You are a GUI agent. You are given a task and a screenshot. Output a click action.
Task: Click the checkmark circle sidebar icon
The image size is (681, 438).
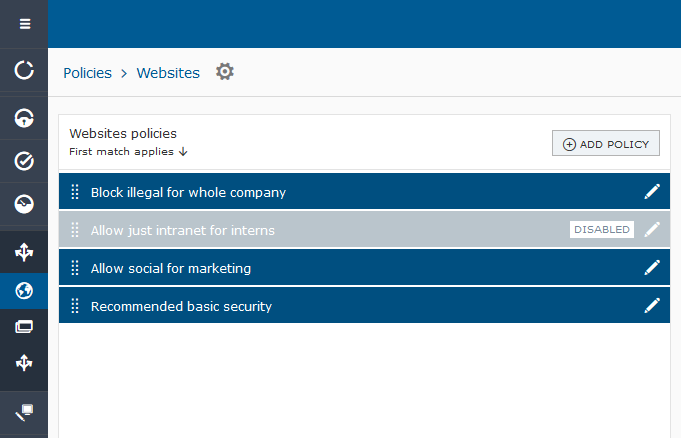[x=24, y=161]
